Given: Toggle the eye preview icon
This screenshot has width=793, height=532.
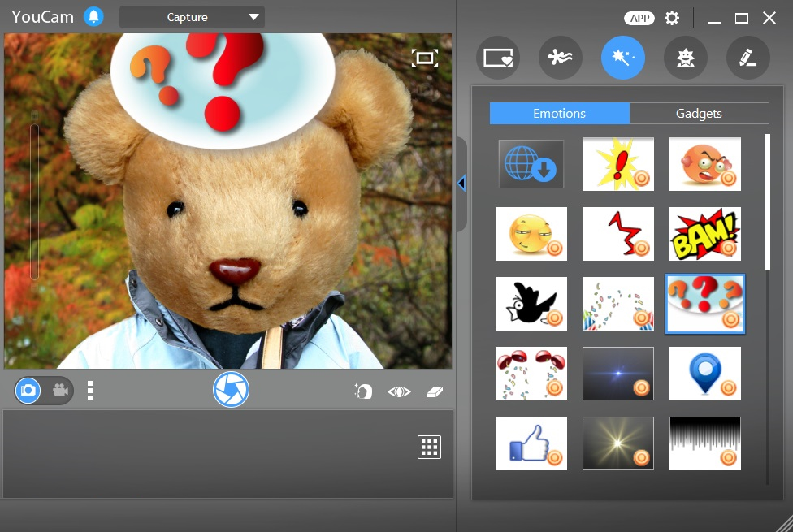Looking at the screenshot, I should point(399,391).
